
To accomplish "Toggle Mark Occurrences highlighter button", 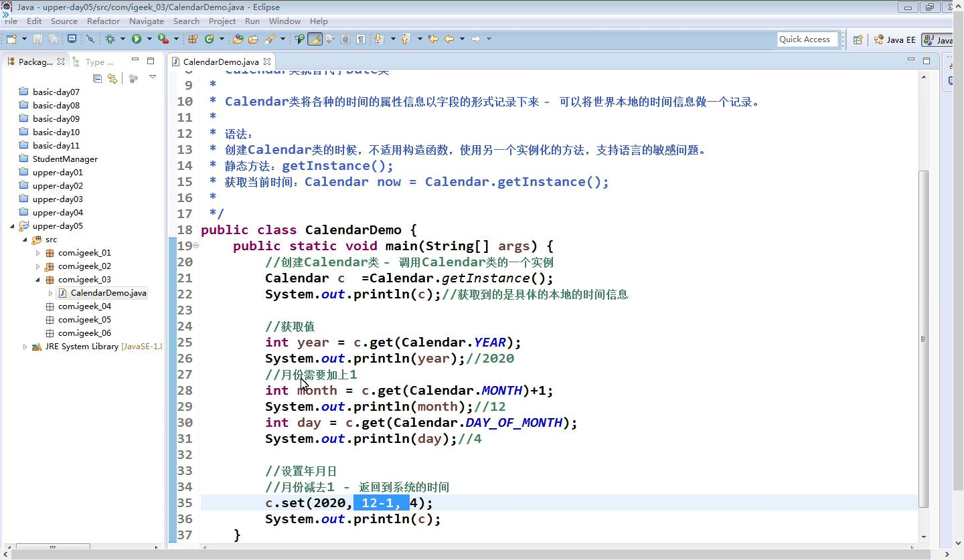I will 315,39.
